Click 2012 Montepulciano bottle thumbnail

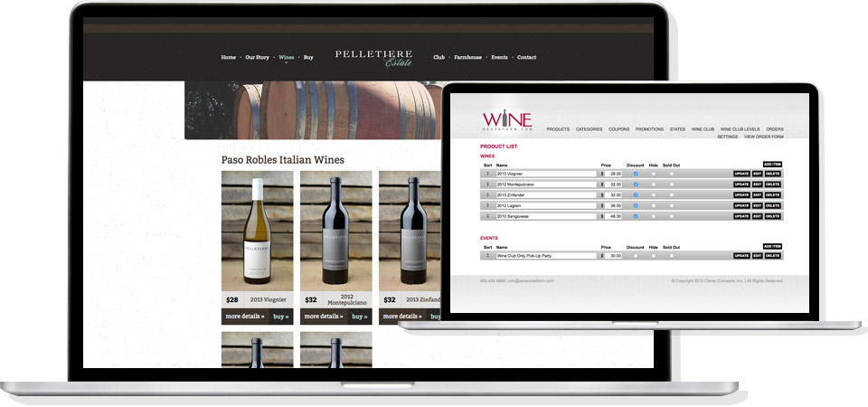coord(336,231)
